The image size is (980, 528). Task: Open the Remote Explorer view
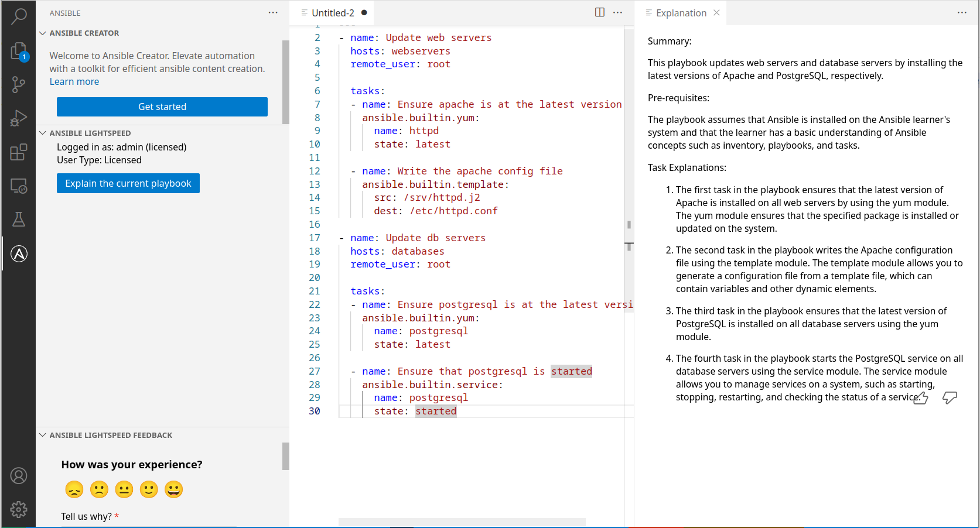(19, 186)
